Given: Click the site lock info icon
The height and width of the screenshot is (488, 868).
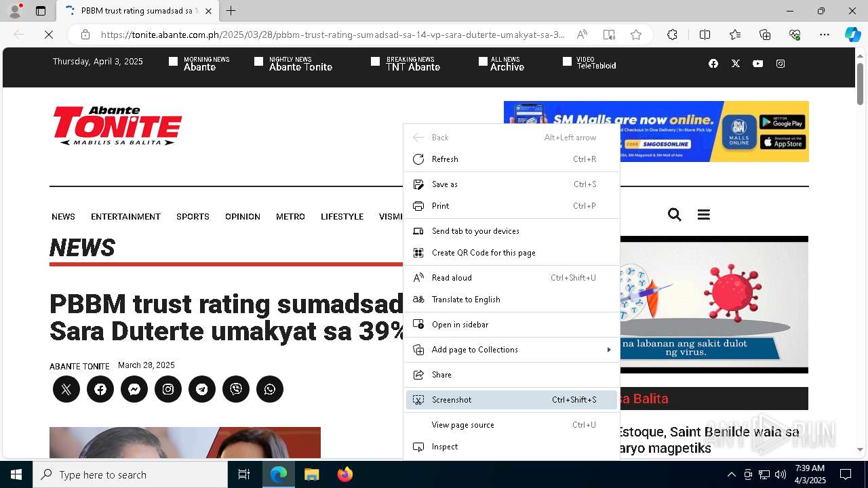Looking at the screenshot, I should tap(85, 35).
